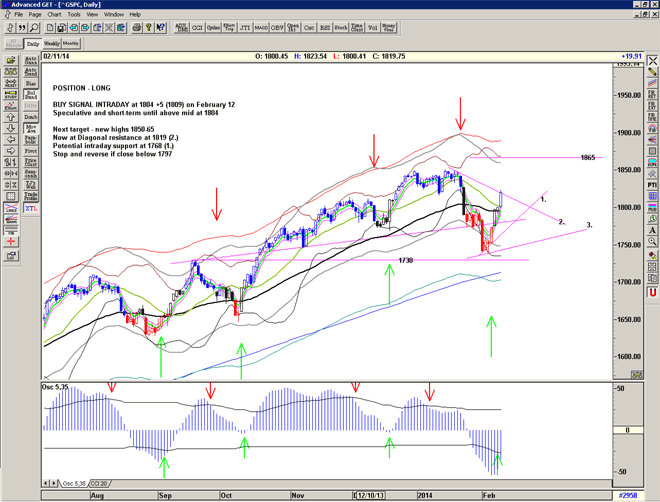This screenshot has height=502, width=660.
Task: Switch to the Weekly timeframe
Action: point(51,44)
